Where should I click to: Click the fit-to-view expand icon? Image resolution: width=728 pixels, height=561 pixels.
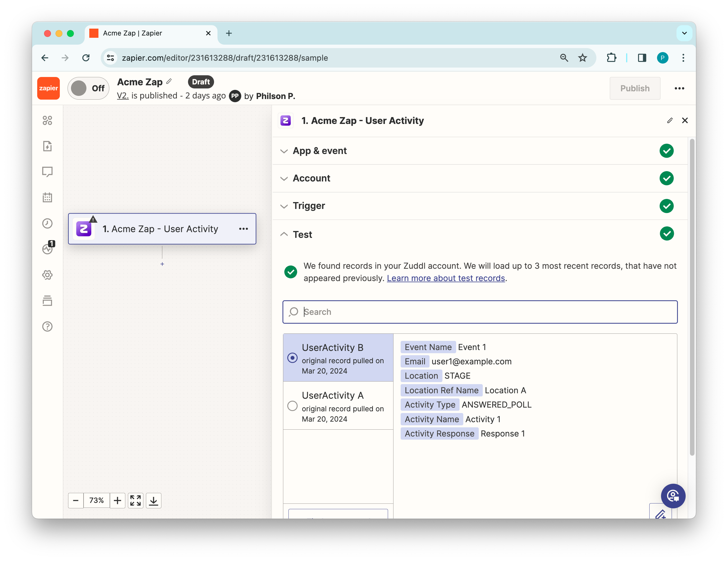[135, 500]
